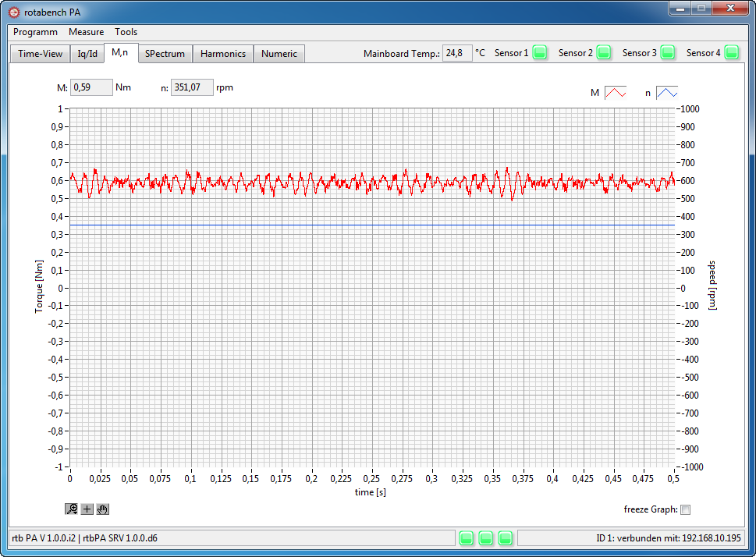756x557 pixels.
Task: Click the torque axis minimum value -1
Action: pyautogui.click(x=59, y=467)
